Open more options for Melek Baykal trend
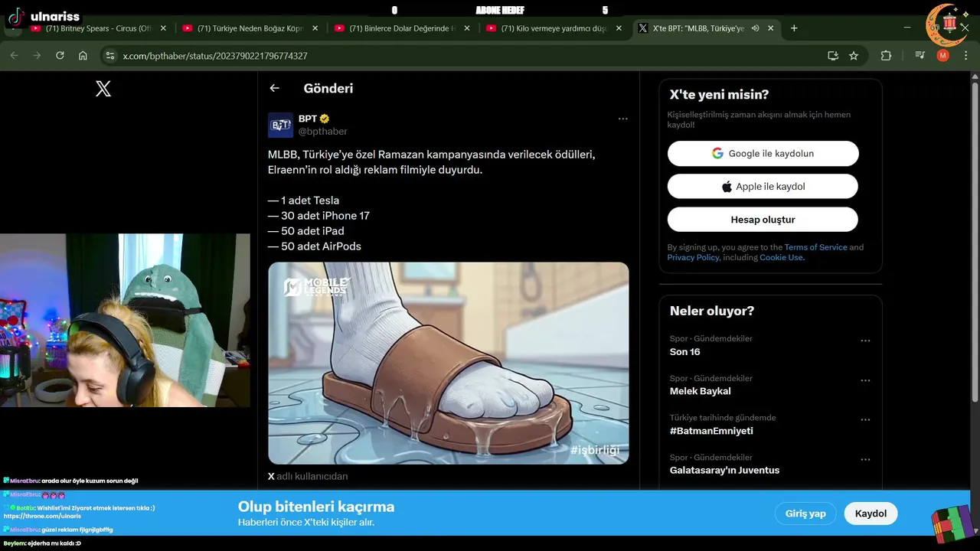This screenshot has height=551, width=980. coord(865,380)
